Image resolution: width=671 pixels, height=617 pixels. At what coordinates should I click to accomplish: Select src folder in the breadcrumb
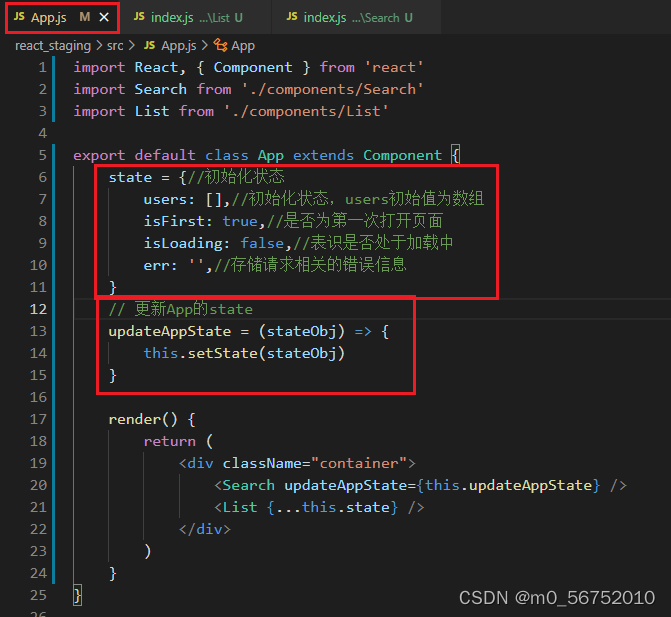(x=115, y=45)
